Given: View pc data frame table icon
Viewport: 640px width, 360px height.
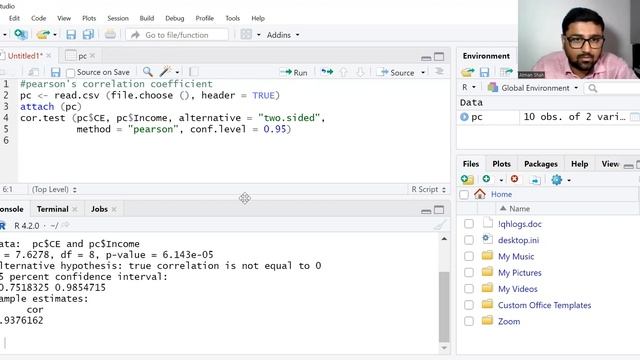Looking at the screenshot, I should (635, 117).
